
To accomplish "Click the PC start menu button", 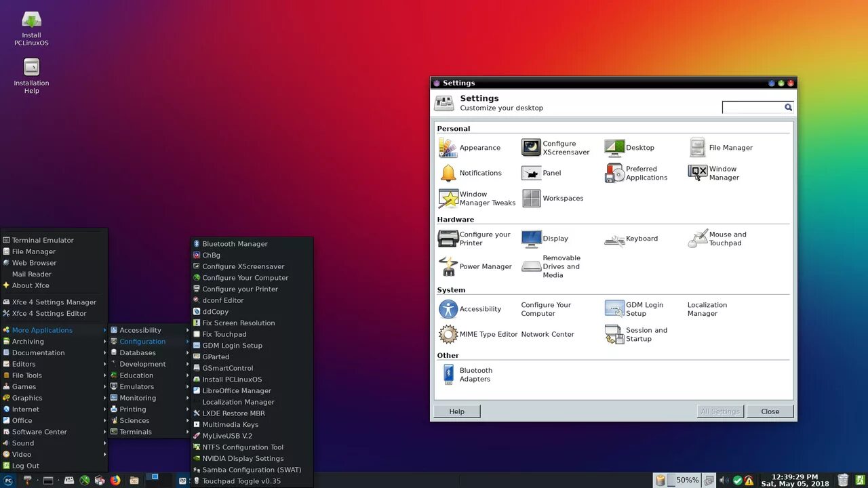I will pyautogui.click(x=9, y=481).
